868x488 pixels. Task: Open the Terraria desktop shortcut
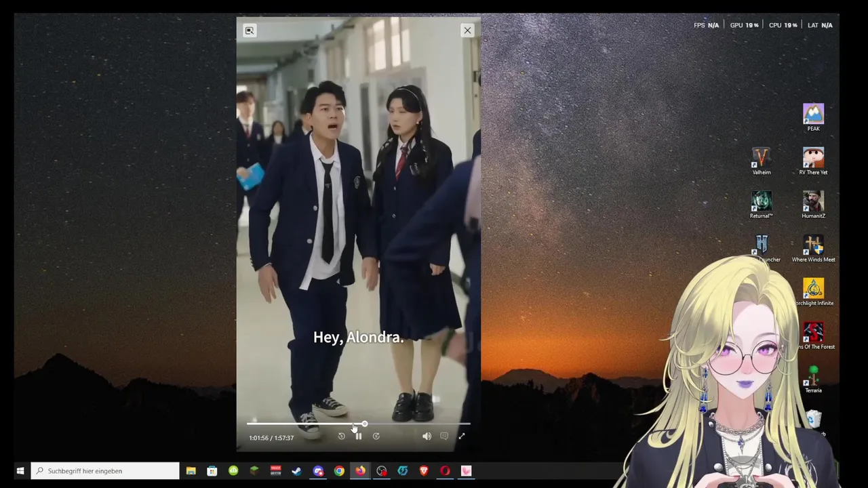click(813, 380)
